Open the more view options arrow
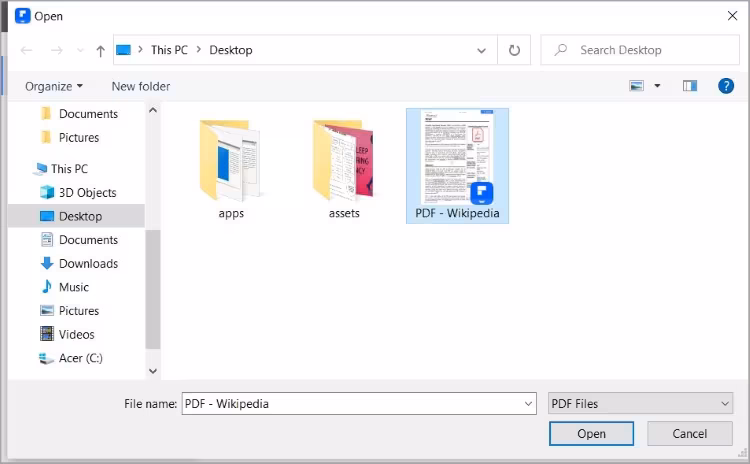The height and width of the screenshot is (464, 750). tap(657, 86)
